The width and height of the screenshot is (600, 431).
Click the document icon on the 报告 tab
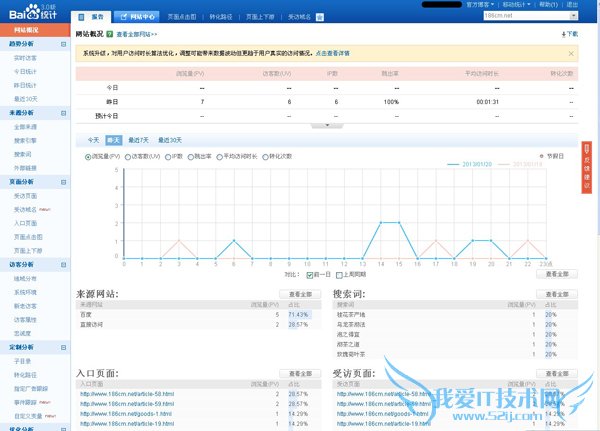pos(81,17)
